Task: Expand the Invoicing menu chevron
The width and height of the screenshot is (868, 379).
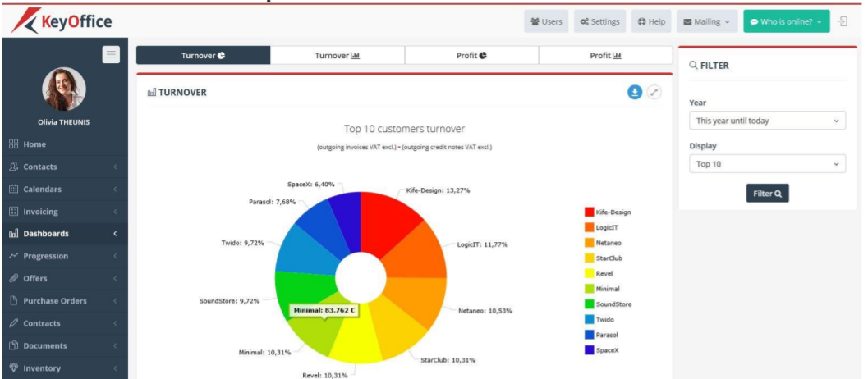Action: [x=115, y=212]
